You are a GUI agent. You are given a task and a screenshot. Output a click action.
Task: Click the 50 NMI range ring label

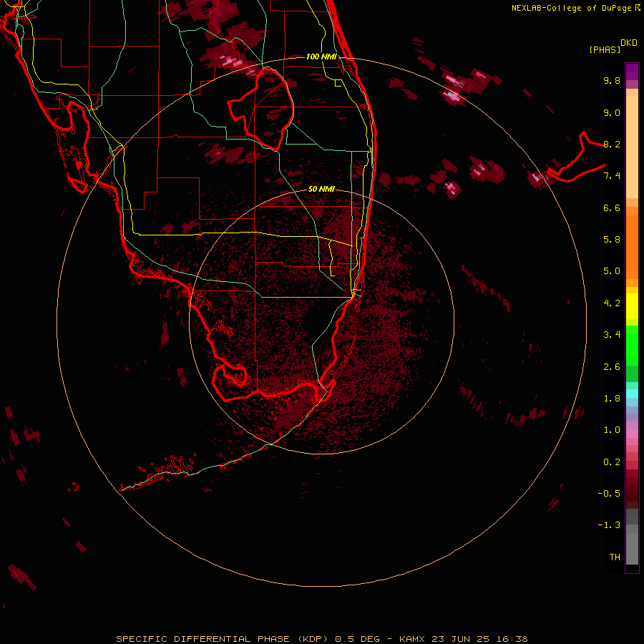coord(321,189)
